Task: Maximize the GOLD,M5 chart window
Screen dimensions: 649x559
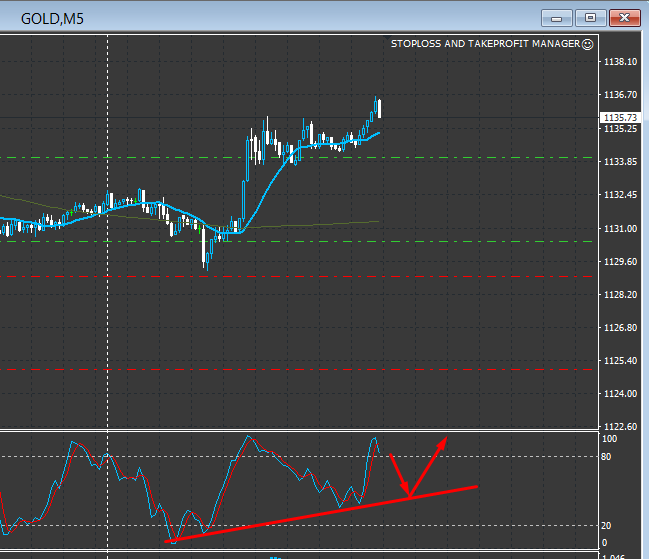Action: coord(591,18)
